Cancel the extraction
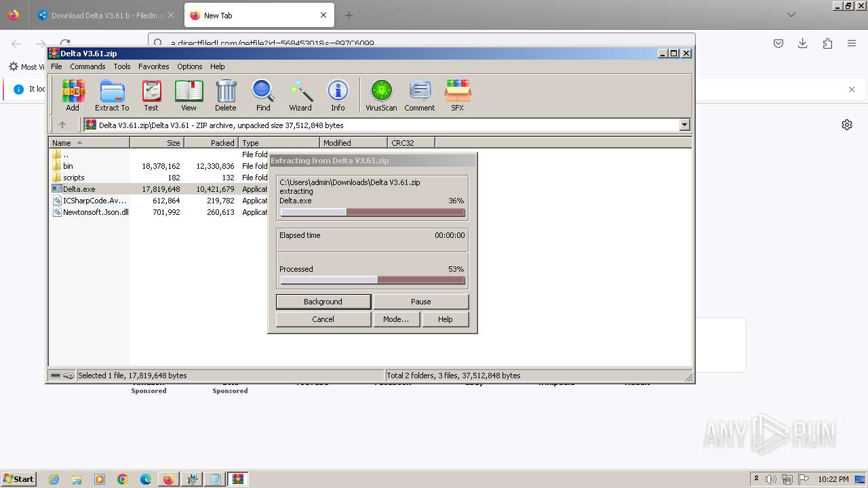Image resolution: width=868 pixels, height=488 pixels. [x=323, y=319]
